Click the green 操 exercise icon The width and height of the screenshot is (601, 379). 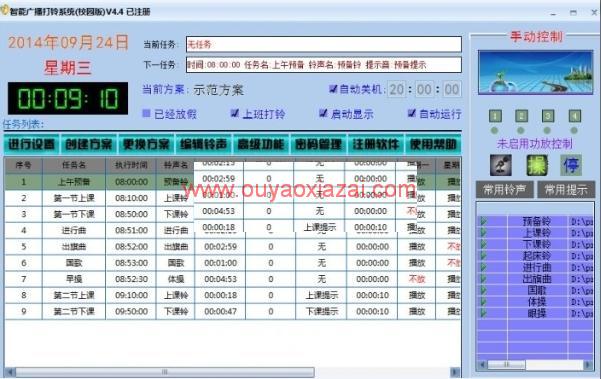537,165
